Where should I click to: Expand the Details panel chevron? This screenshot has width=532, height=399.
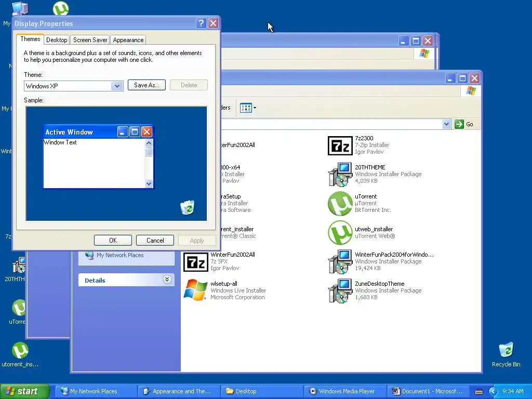click(x=167, y=280)
